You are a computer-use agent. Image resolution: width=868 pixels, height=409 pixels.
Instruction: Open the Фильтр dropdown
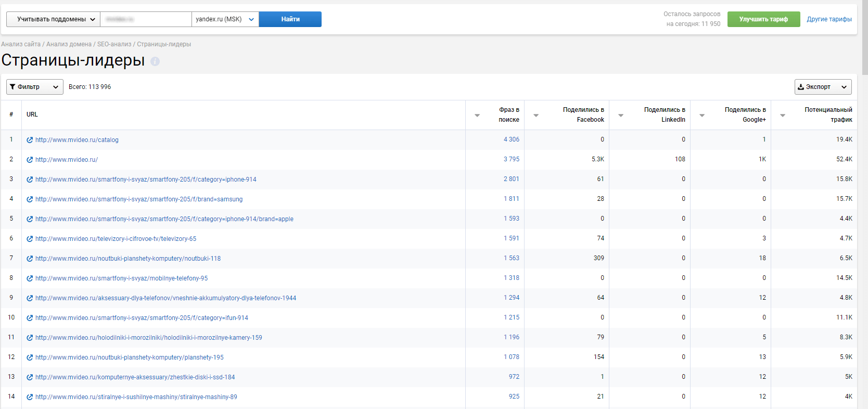[35, 87]
